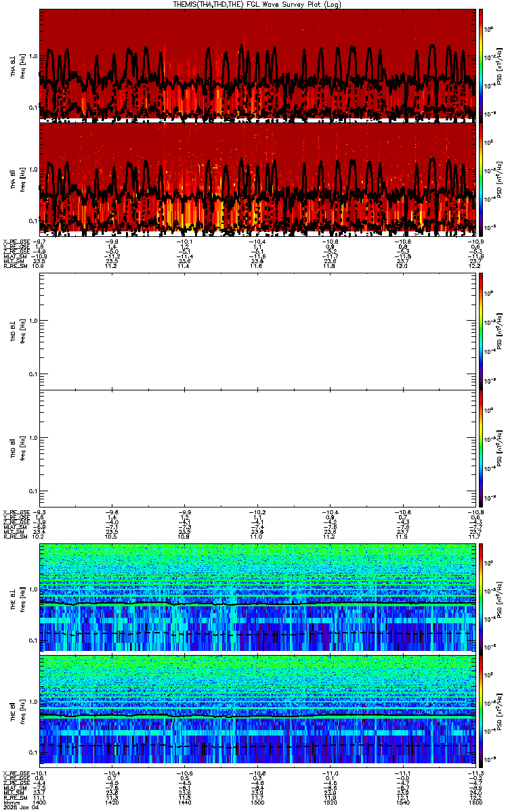Click the 1520 time tick label
Image resolution: width=508 pixels, height=812 pixels.
(330, 803)
